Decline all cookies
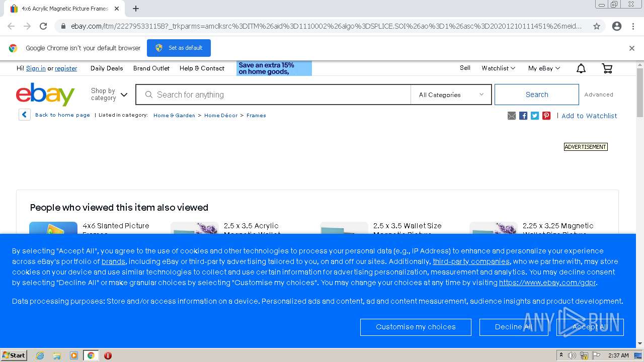The height and width of the screenshot is (362, 644). 514,327
